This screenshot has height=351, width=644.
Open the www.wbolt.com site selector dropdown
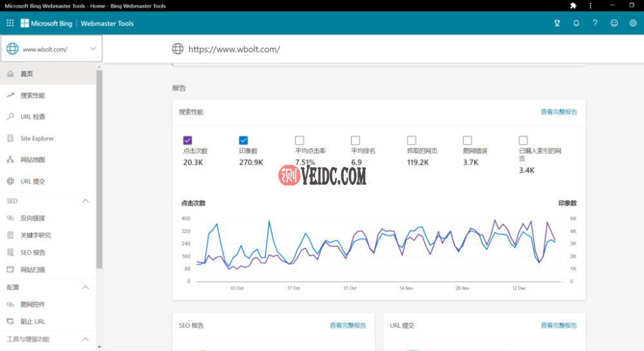click(x=52, y=49)
